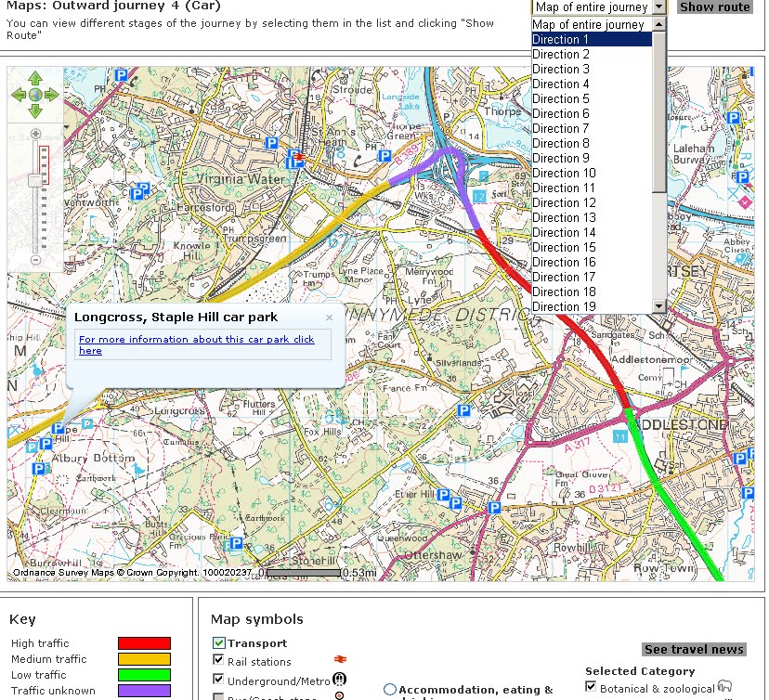
Task: Click the rail station symbol in Map symbols
Action: coord(340,659)
